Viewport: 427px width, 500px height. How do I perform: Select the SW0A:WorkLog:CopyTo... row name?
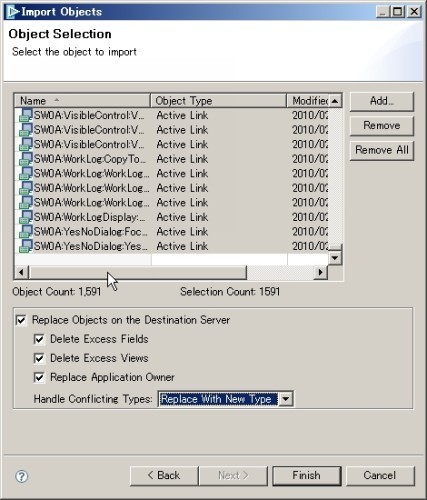[90, 159]
